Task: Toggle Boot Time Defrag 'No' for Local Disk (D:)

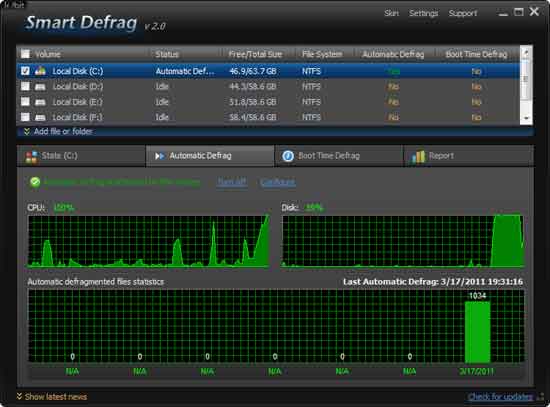Action: 476,87
